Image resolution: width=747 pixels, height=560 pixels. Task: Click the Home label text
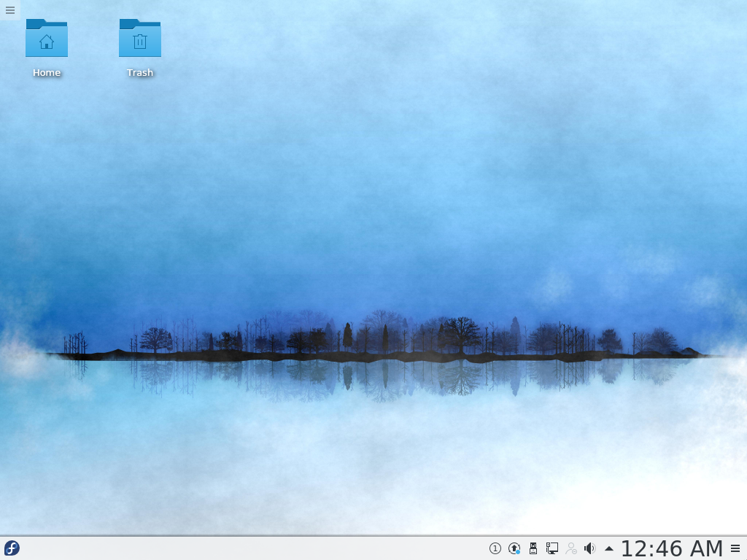(47, 72)
